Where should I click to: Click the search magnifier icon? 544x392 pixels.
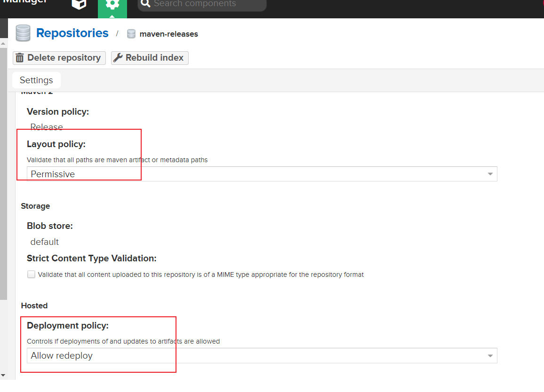pos(145,4)
